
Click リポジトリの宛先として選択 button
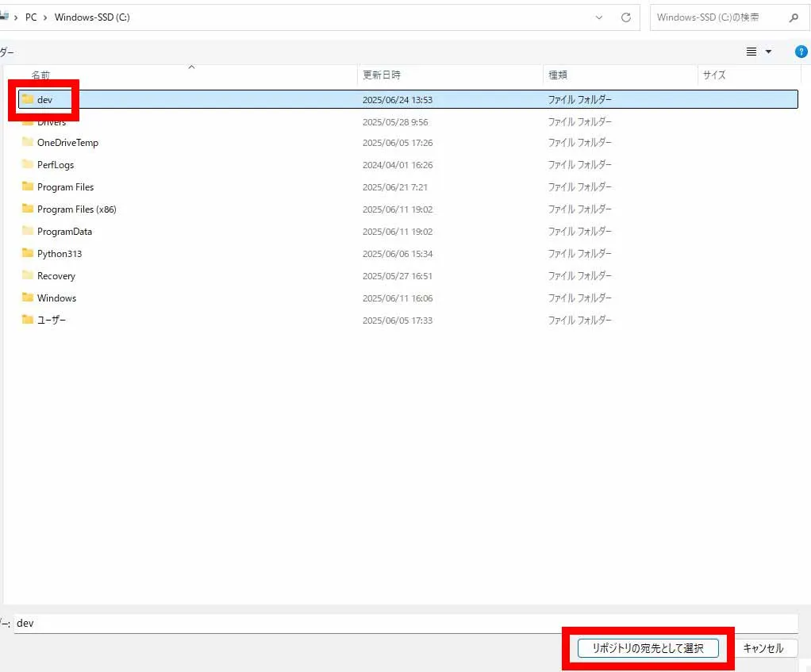[x=648, y=648]
